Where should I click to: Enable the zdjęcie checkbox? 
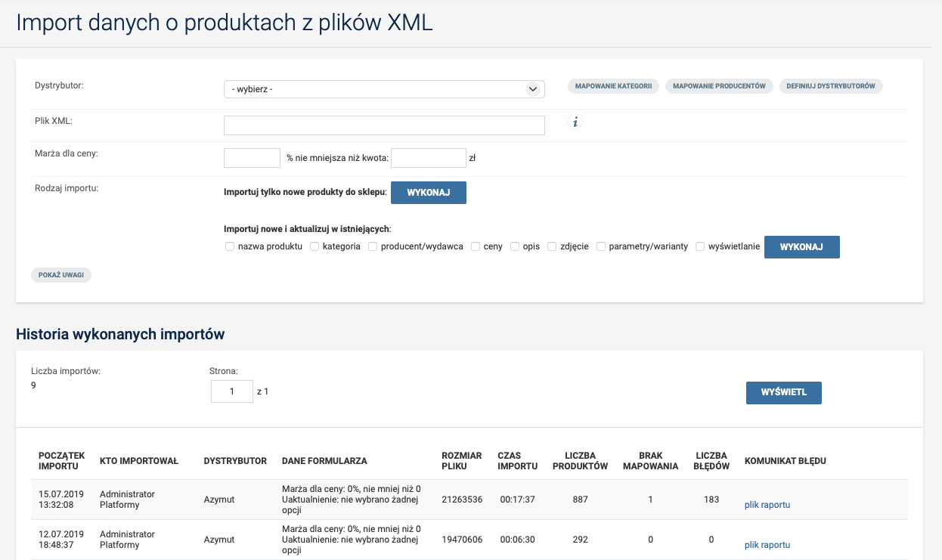point(552,246)
